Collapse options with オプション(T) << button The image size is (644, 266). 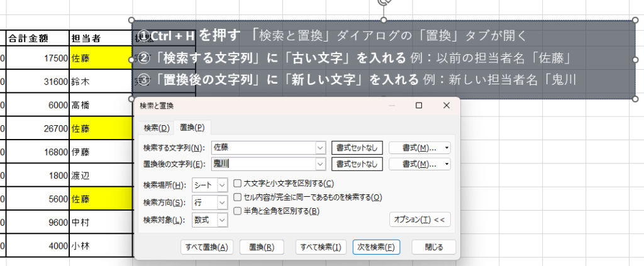coord(419,219)
